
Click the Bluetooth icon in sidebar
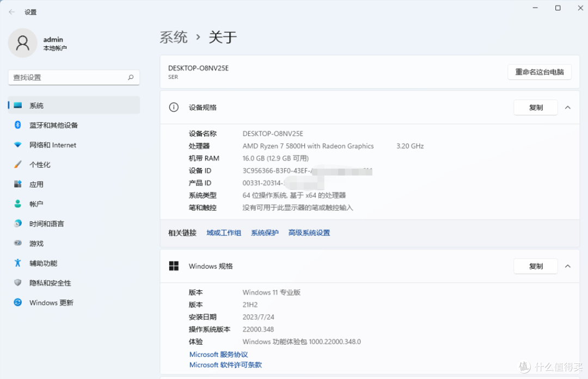click(x=17, y=125)
